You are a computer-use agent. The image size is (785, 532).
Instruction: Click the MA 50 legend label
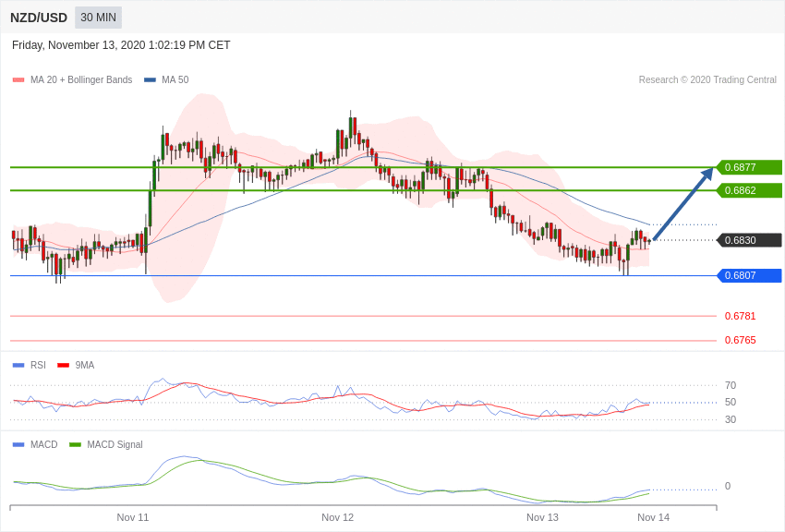175,79
